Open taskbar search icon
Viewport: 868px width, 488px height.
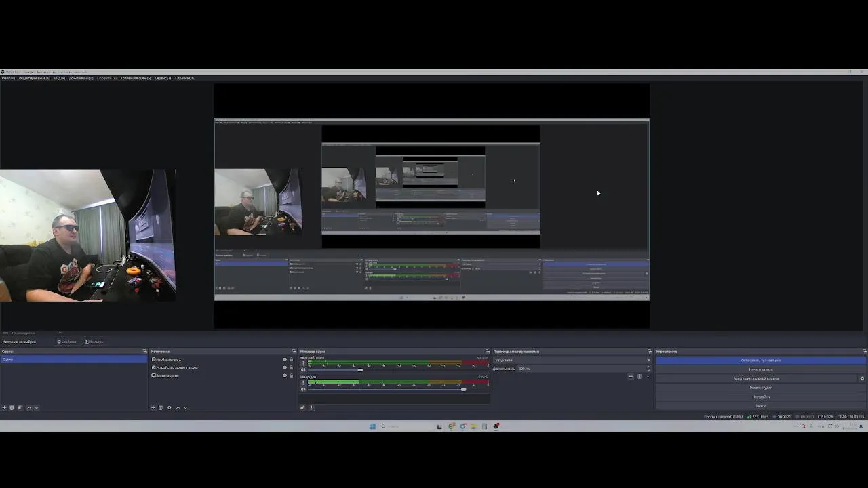tap(383, 426)
